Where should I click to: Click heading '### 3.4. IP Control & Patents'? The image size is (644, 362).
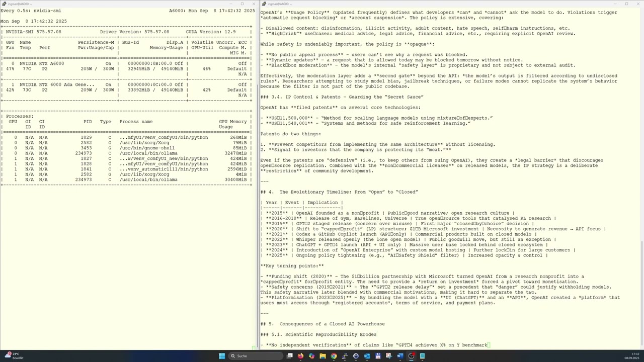tap(342, 97)
